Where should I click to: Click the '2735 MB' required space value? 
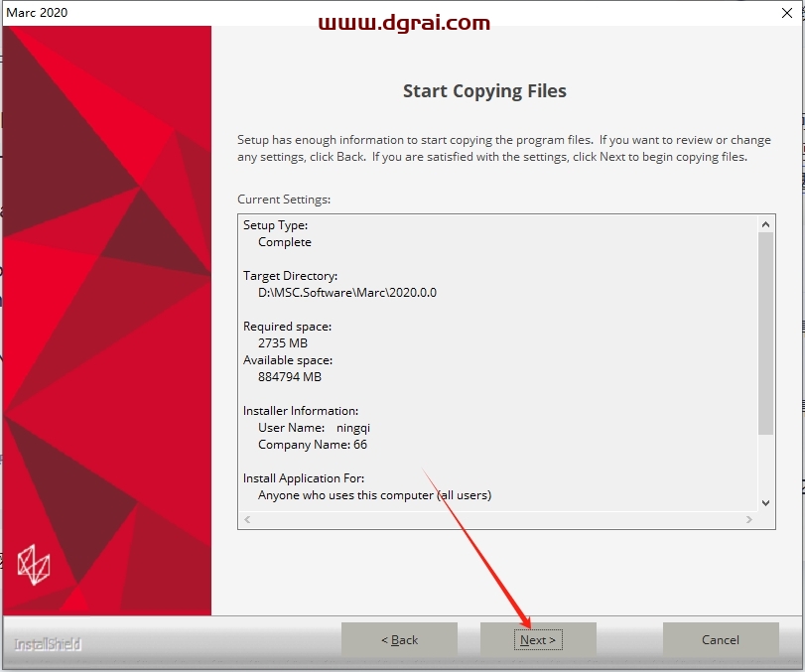tap(283, 342)
